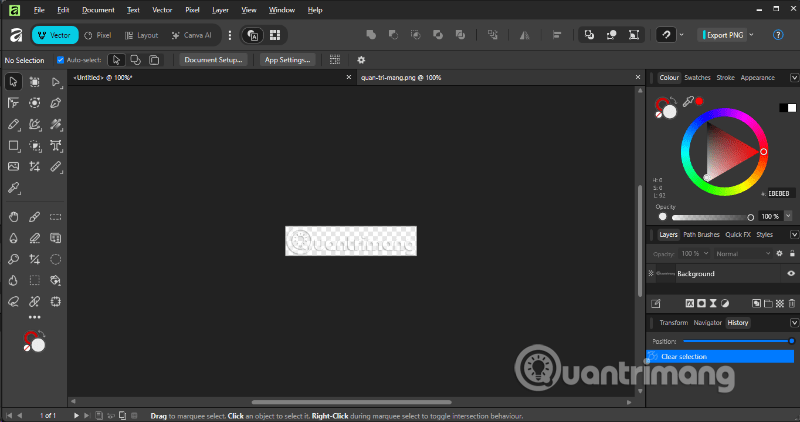Select the Pencil tool

coord(14,125)
